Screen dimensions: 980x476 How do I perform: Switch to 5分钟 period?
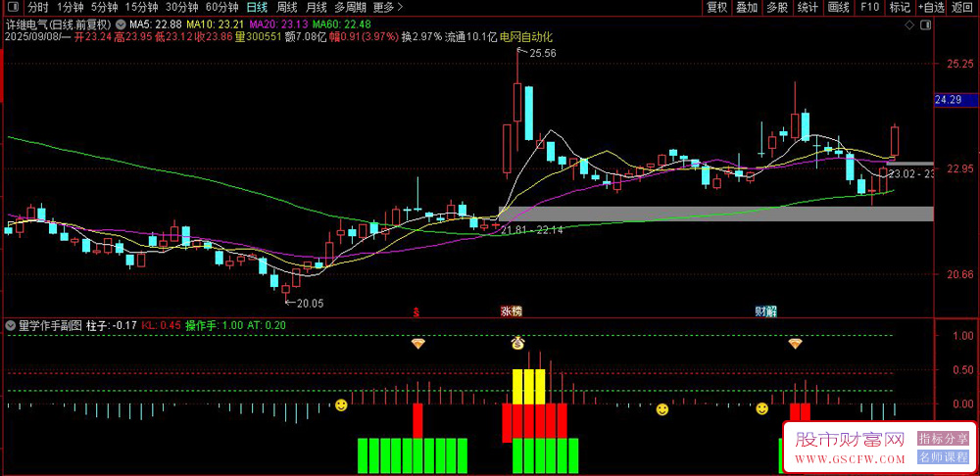(104, 8)
